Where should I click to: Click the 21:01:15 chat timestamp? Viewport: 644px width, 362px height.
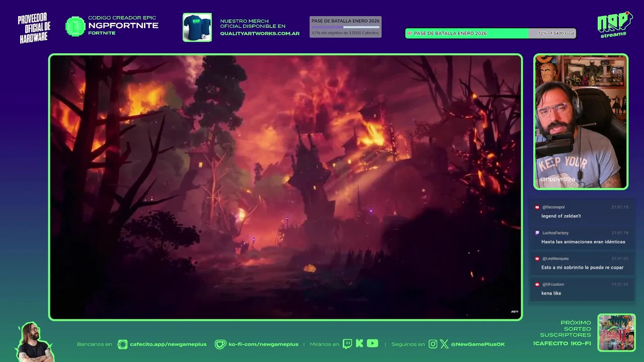[x=620, y=207]
